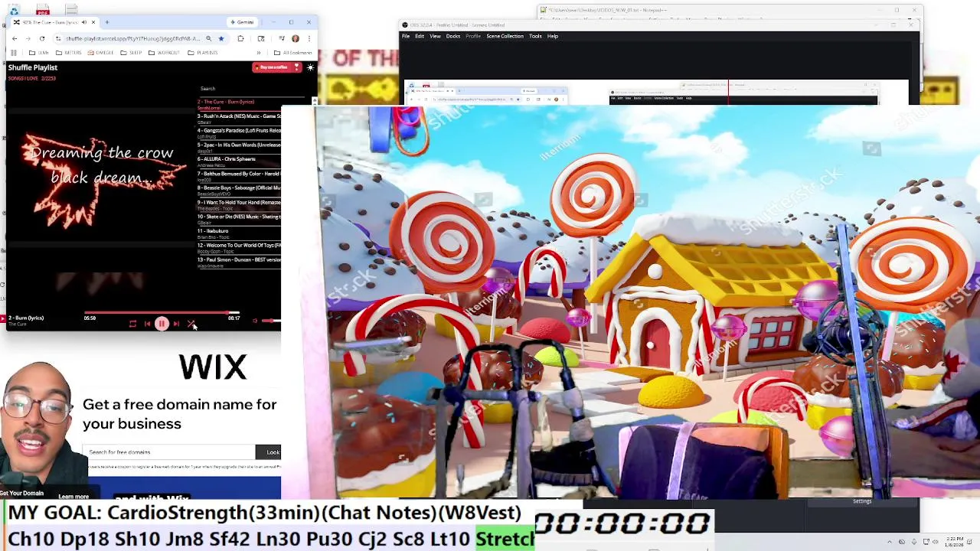
Task: Select the Skate or Die (NES) Music track
Action: click(x=239, y=219)
